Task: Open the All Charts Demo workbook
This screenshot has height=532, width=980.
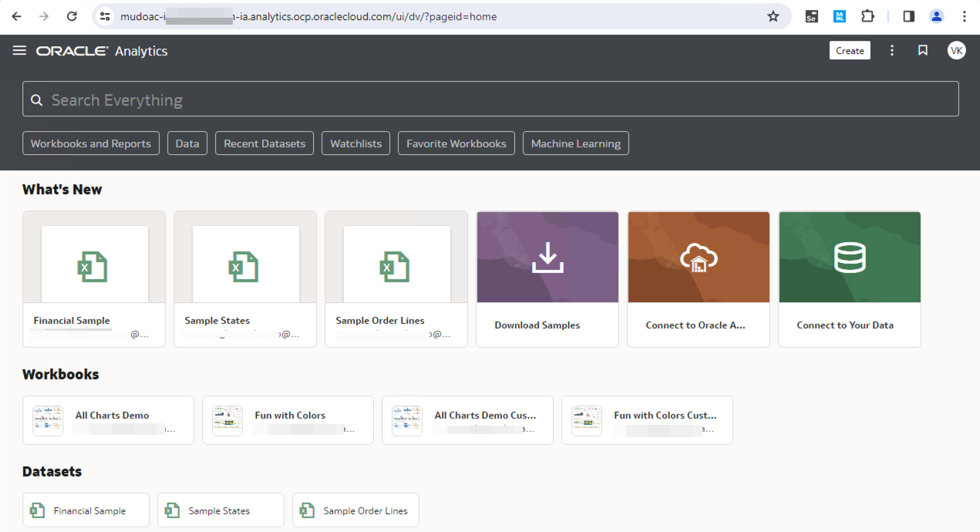Action: (x=109, y=420)
